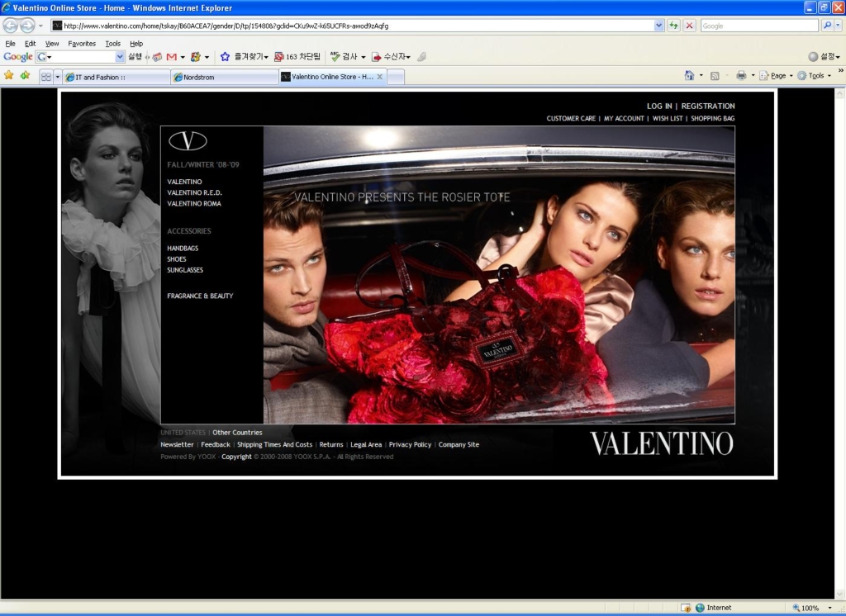
Task: Click the Print printer icon
Action: point(741,75)
